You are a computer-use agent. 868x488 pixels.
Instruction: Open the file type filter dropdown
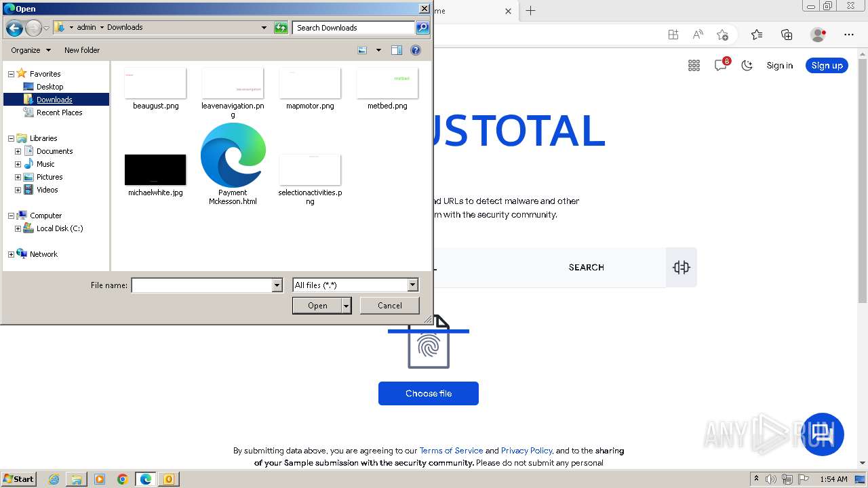coord(412,285)
